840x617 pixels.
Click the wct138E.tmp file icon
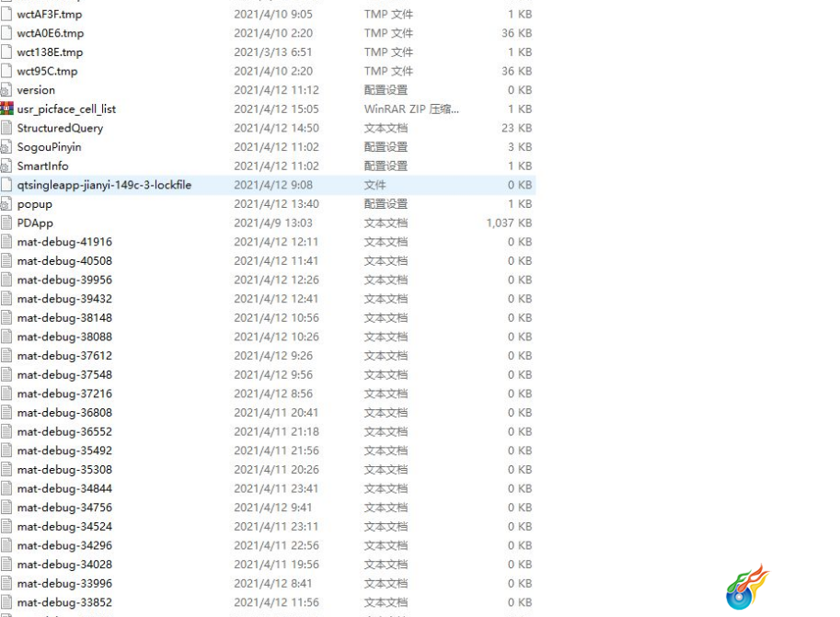point(6,52)
